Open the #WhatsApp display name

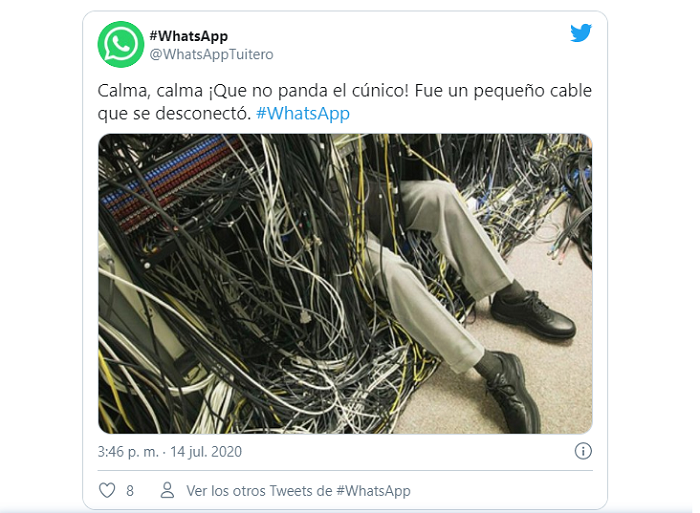(x=188, y=36)
